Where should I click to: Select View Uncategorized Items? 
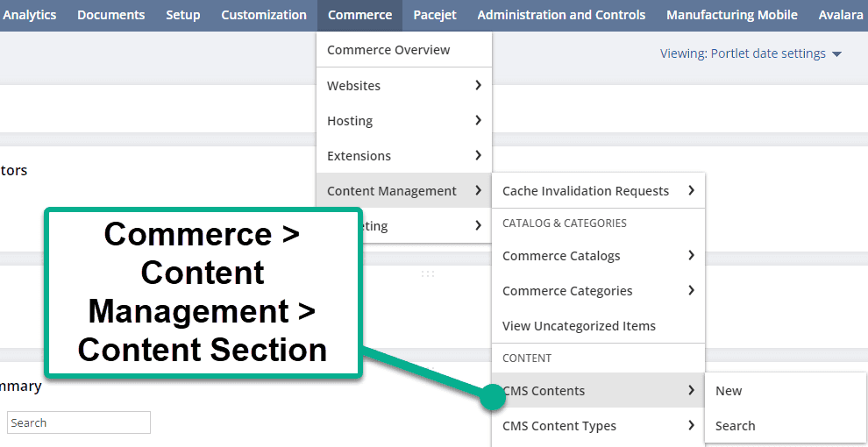(x=599, y=326)
